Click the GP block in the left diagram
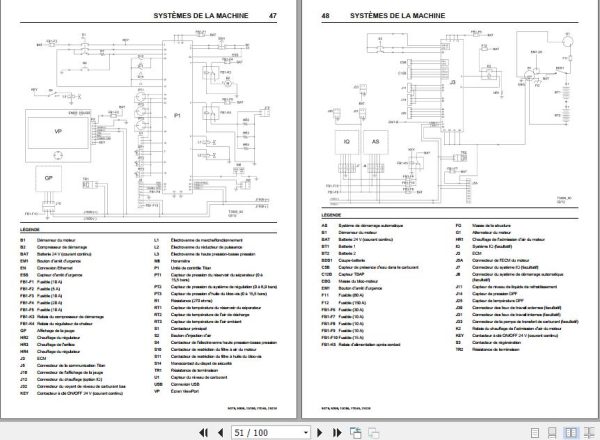Screen dimensions: 600x440 tap(49, 178)
